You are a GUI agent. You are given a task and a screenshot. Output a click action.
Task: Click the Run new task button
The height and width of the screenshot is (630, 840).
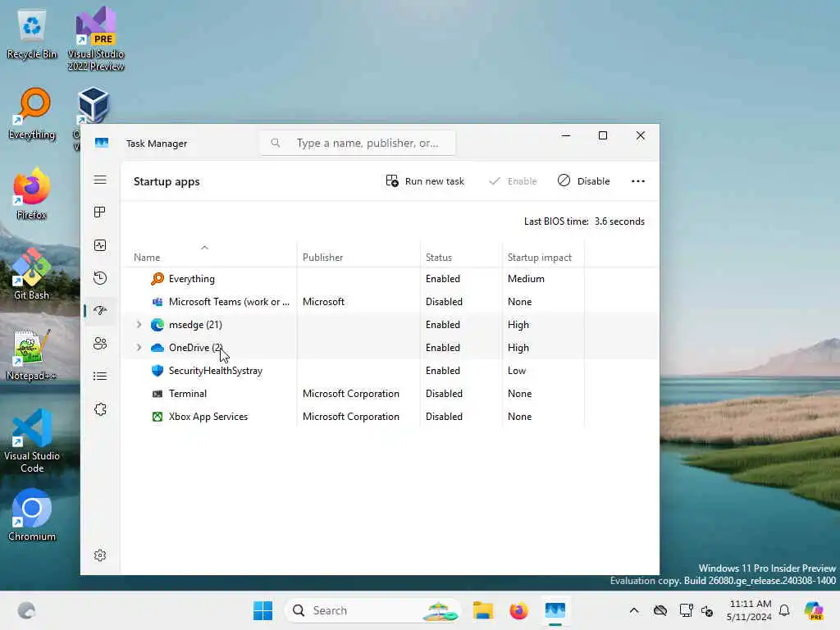425,181
